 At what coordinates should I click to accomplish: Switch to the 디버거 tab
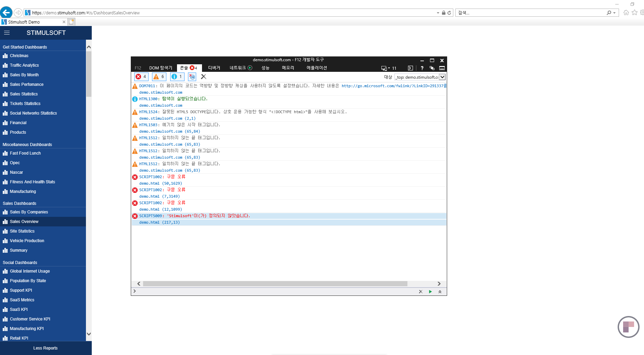tap(214, 68)
